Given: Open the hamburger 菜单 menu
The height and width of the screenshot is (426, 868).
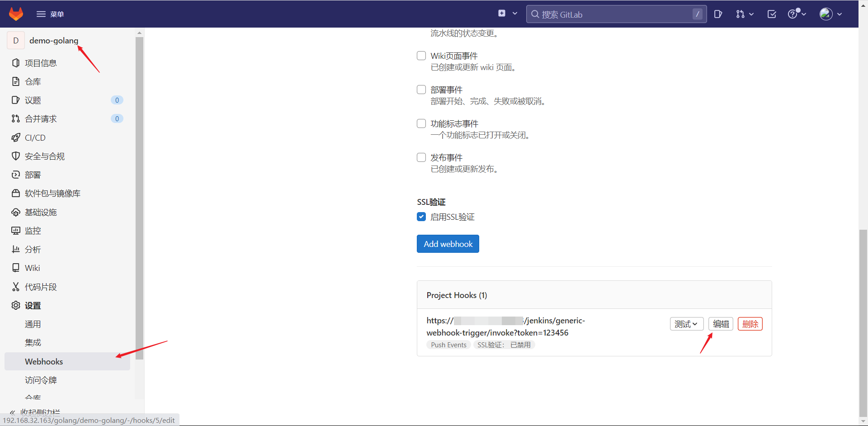Looking at the screenshot, I should point(50,14).
